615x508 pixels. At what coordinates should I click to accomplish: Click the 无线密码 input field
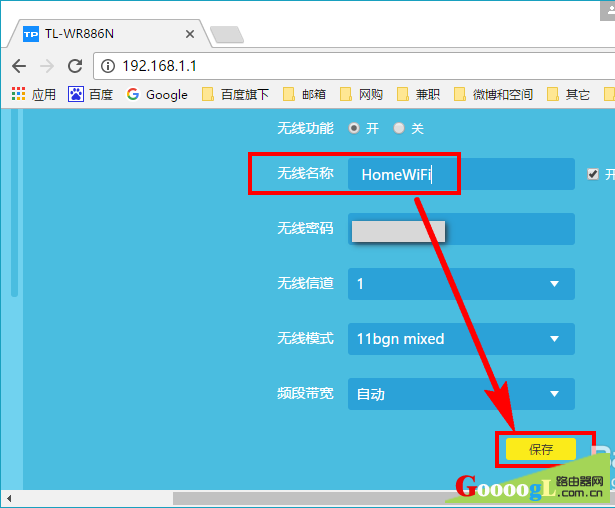pos(461,229)
